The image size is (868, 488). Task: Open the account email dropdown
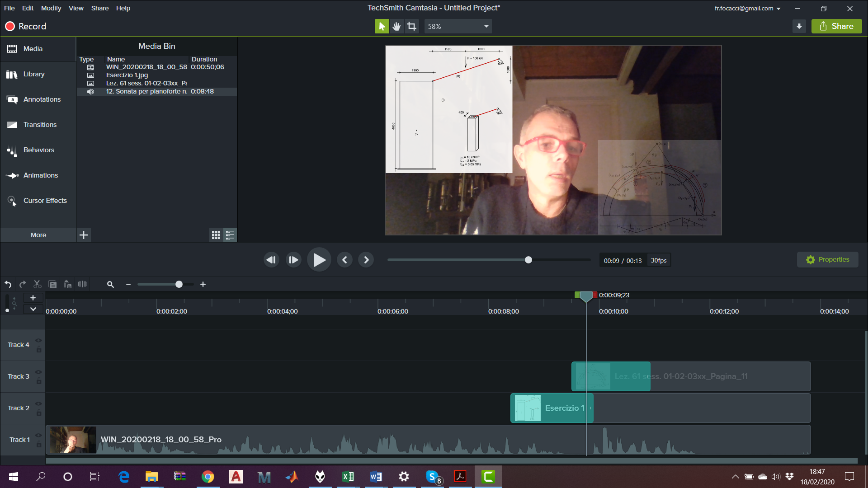click(x=748, y=8)
